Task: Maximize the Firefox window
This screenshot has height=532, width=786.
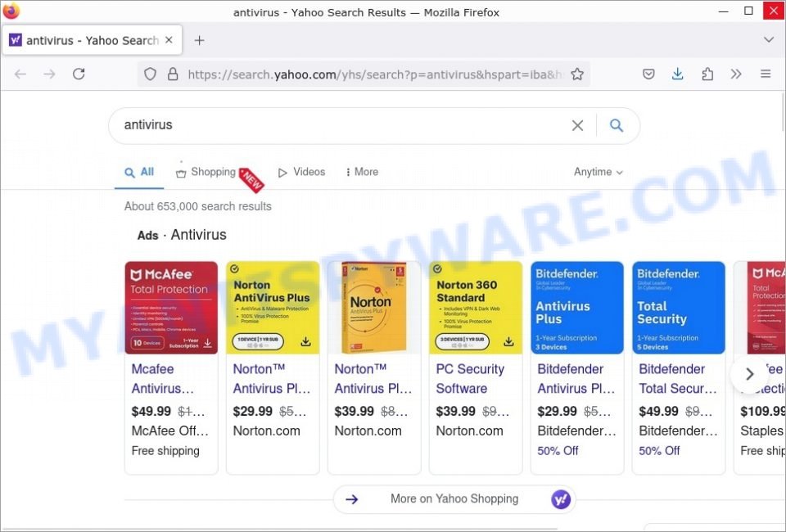Action: click(x=748, y=11)
